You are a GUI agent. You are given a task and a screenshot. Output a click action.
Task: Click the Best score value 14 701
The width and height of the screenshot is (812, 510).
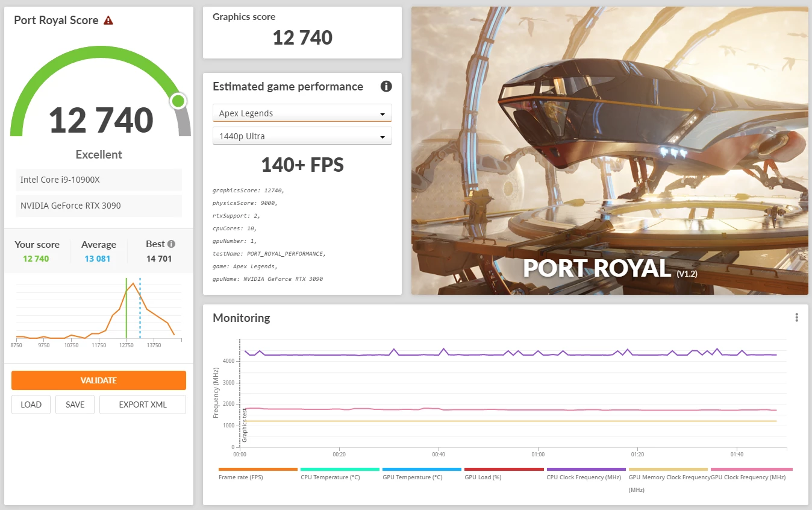[159, 259]
